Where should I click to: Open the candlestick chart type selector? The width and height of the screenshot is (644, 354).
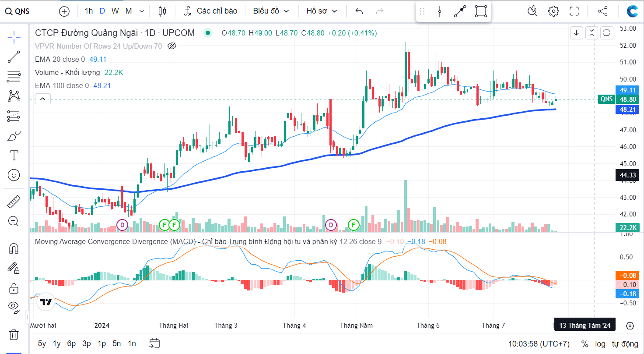point(163,11)
